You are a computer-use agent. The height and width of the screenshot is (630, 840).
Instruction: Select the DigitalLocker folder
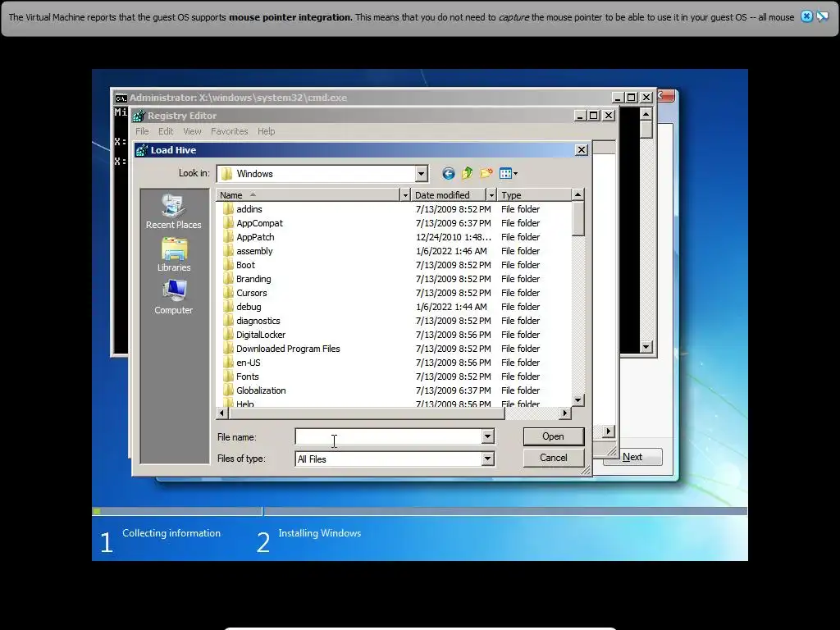(261, 335)
